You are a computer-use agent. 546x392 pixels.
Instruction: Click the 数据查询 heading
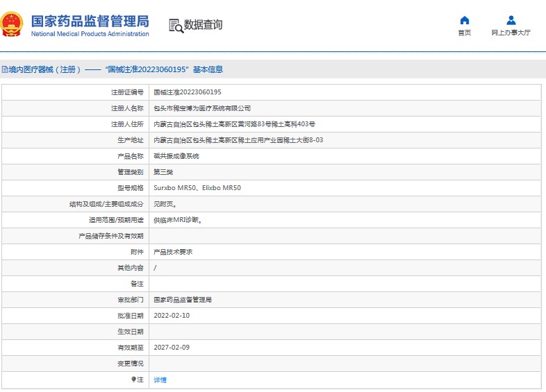(x=203, y=25)
